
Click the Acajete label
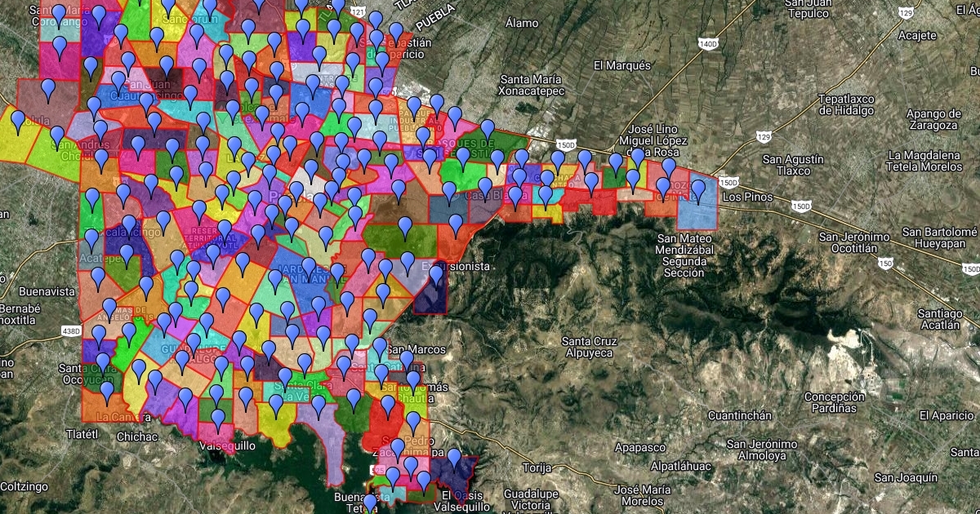[x=917, y=35]
